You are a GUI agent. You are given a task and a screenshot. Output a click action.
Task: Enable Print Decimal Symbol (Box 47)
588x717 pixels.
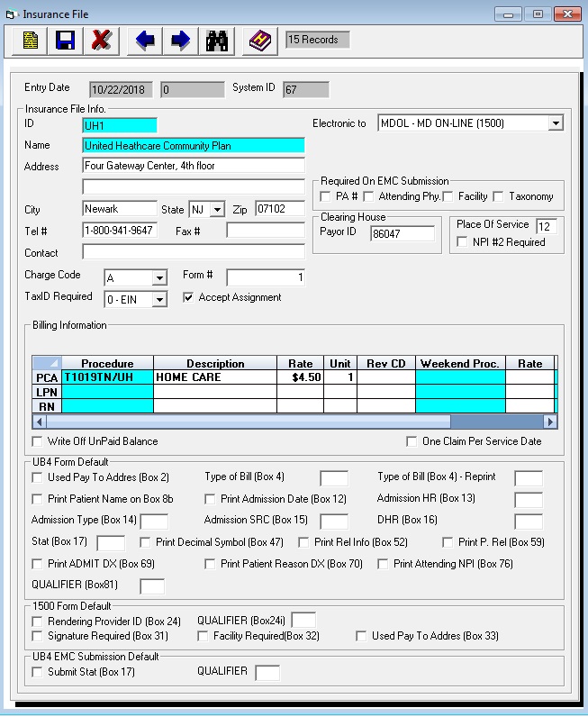(145, 542)
